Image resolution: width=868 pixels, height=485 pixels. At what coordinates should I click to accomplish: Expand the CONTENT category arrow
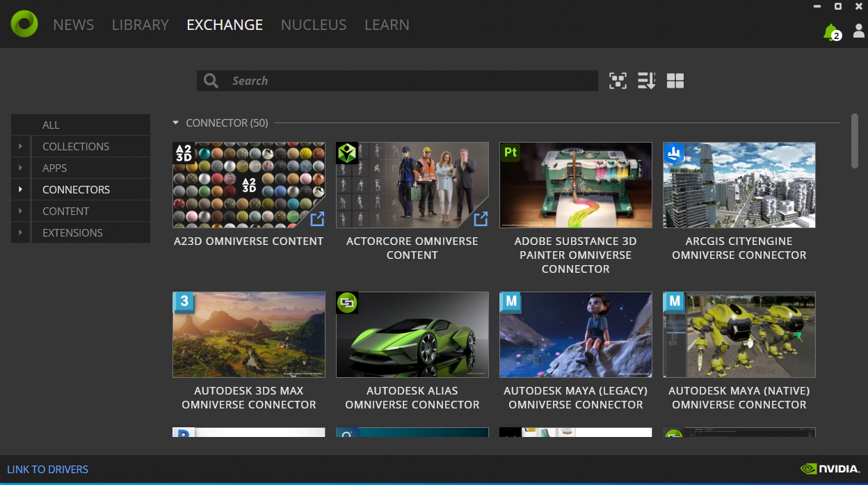(21, 211)
